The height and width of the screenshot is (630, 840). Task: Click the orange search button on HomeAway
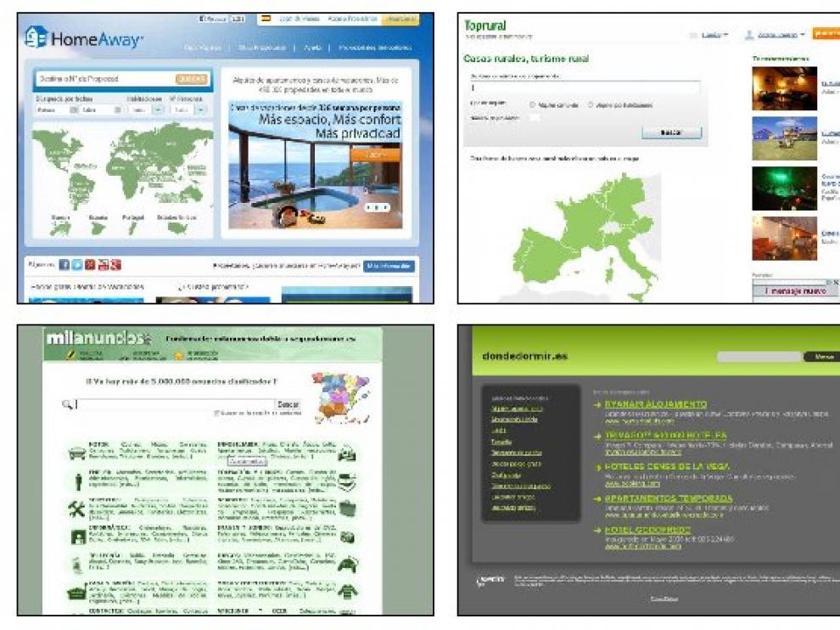click(x=191, y=79)
